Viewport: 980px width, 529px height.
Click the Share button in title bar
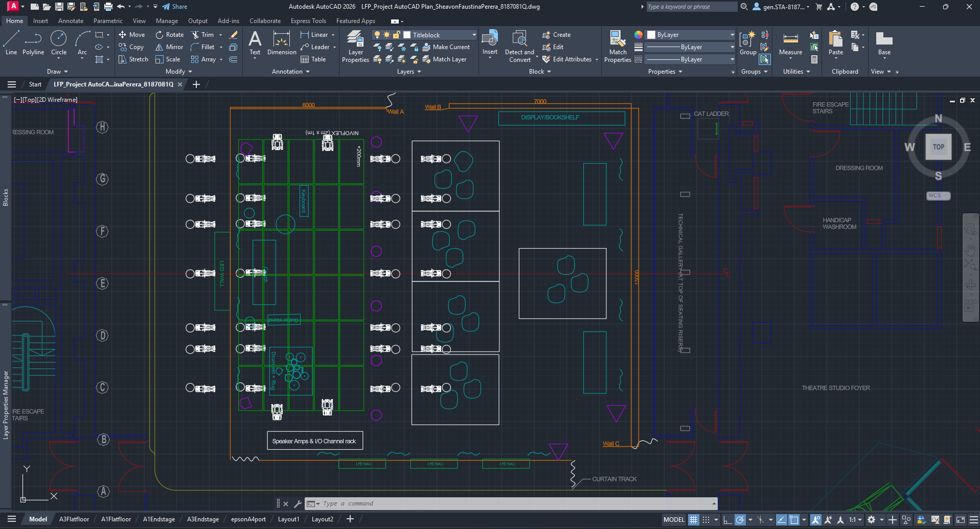175,7
